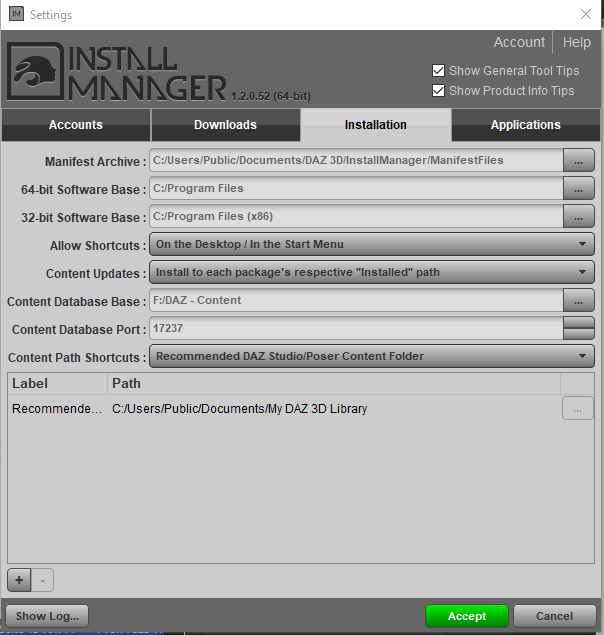The width and height of the screenshot is (604, 635).
Task: Toggle Show Product Info Tips checkbox
Action: coord(438,90)
